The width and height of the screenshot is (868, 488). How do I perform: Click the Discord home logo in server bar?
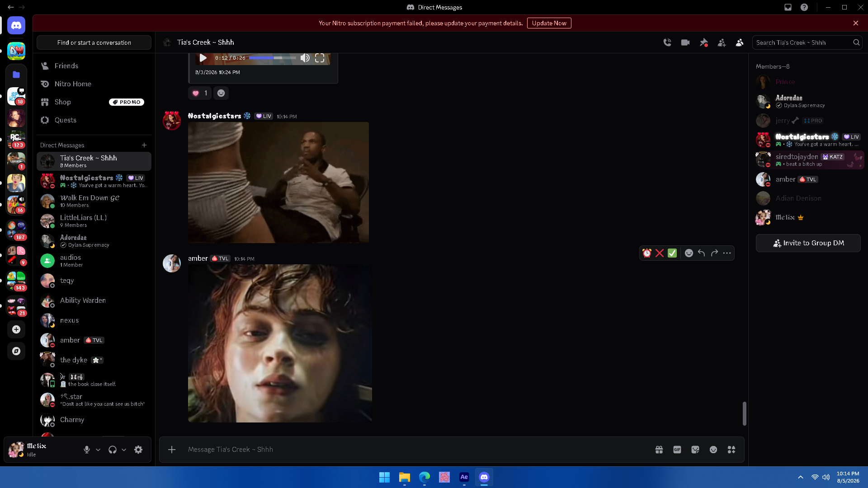[16, 25]
